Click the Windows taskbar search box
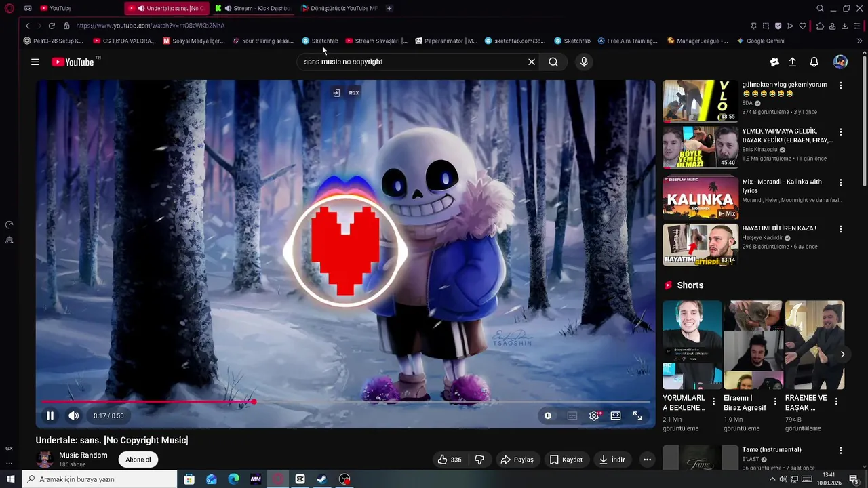 pos(99,479)
